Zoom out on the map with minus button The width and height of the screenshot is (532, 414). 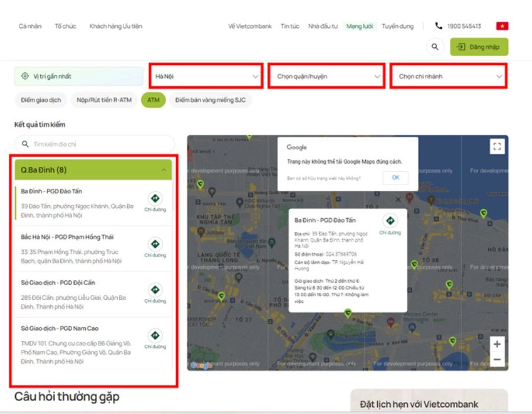(497, 360)
